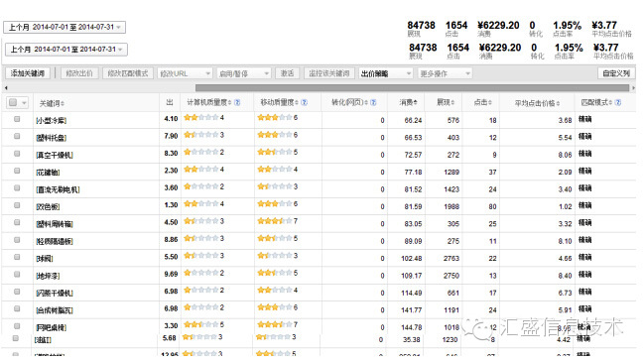Image resolution: width=644 pixels, height=359 pixels.
Task: Sort table by 点击 column arrows
Action: pyautogui.click(x=490, y=102)
